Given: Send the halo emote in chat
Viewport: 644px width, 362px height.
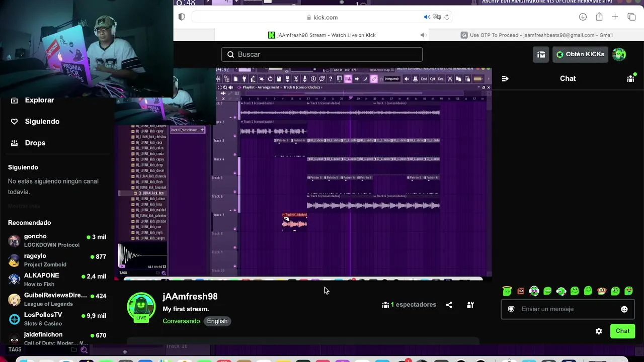Looking at the screenshot, I should 507,291.
